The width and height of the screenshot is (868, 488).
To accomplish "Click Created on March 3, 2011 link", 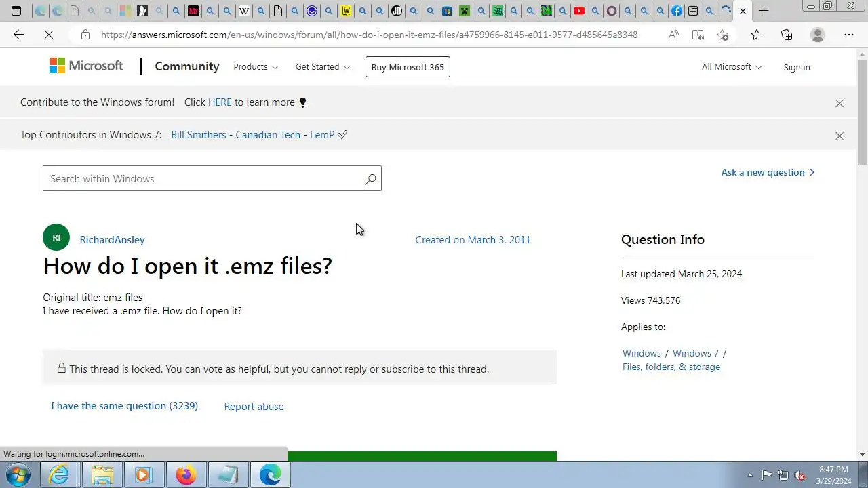I will point(473,240).
